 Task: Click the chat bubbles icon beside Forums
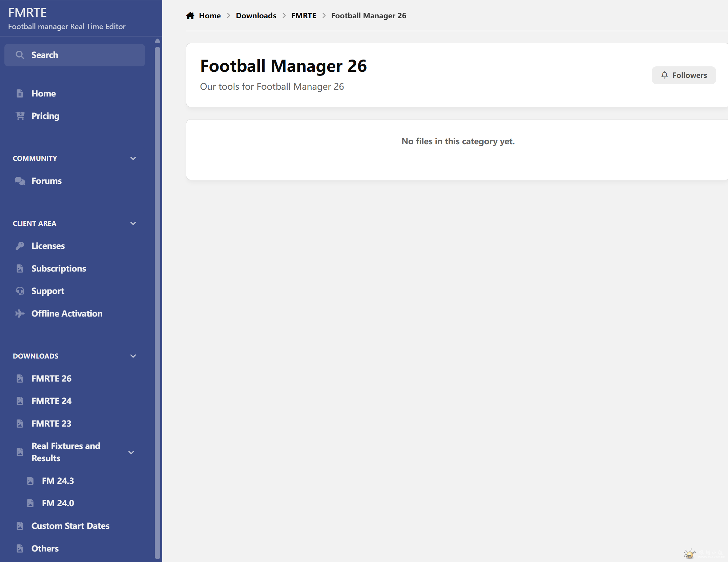pos(20,181)
